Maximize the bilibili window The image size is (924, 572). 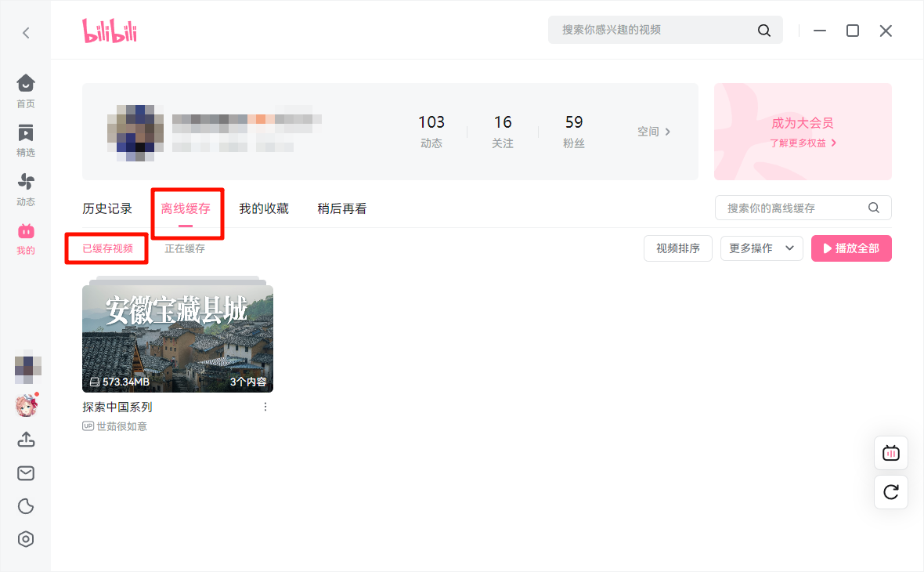852,31
